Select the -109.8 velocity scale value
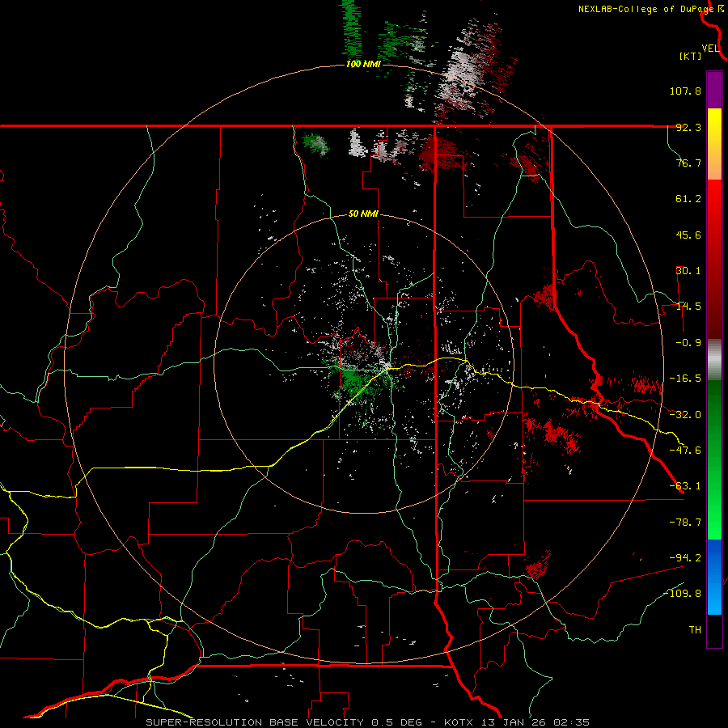 click(x=683, y=594)
